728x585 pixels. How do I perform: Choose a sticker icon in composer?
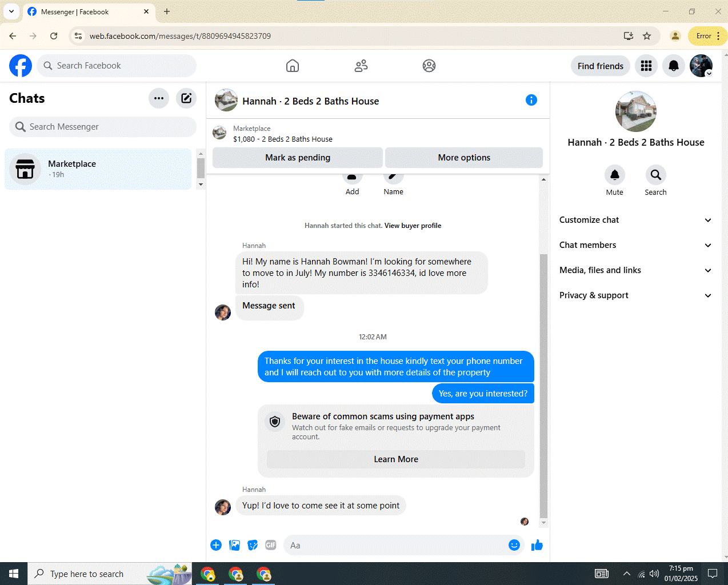coord(253,545)
